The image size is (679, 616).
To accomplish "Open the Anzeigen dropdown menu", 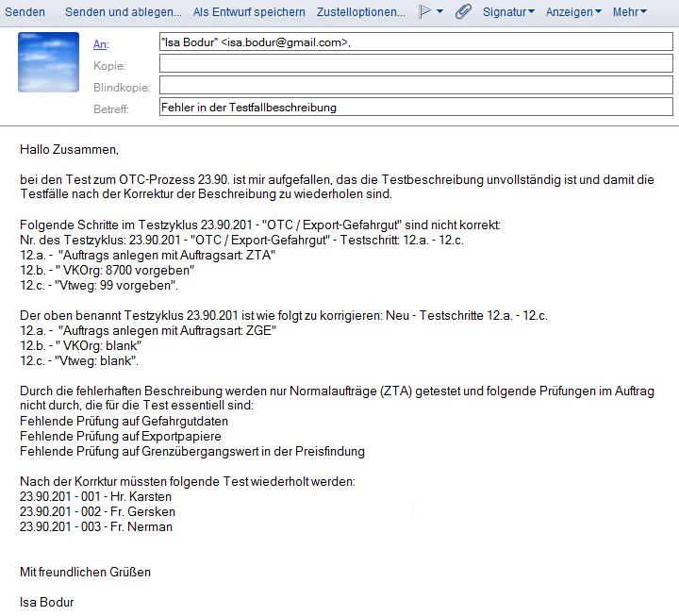I will (573, 12).
